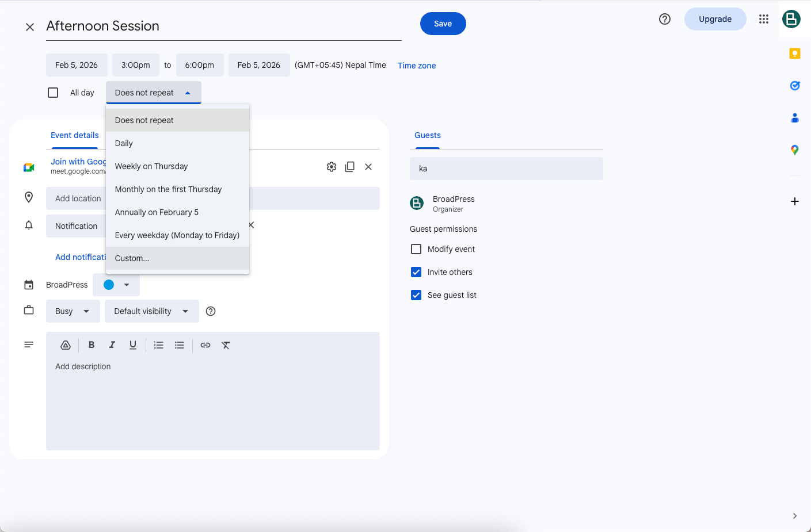Copy the Meet conferencing info
811x532 pixels.
tap(349, 167)
